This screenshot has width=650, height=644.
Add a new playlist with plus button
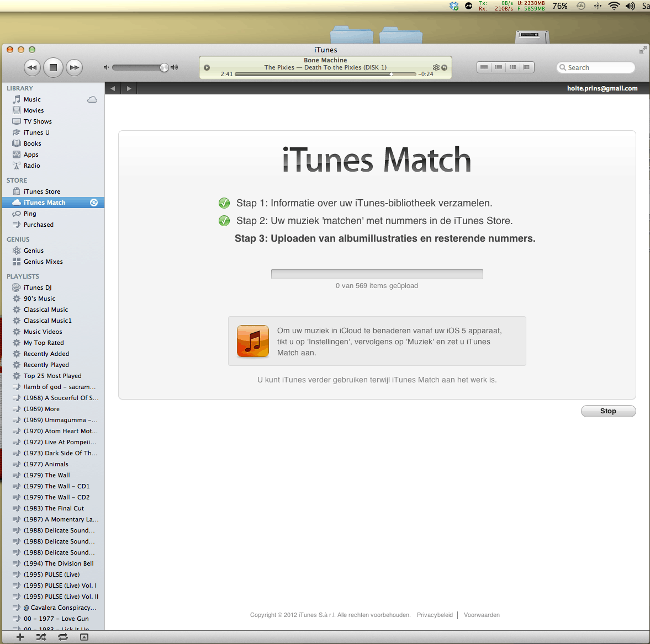[x=20, y=637]
